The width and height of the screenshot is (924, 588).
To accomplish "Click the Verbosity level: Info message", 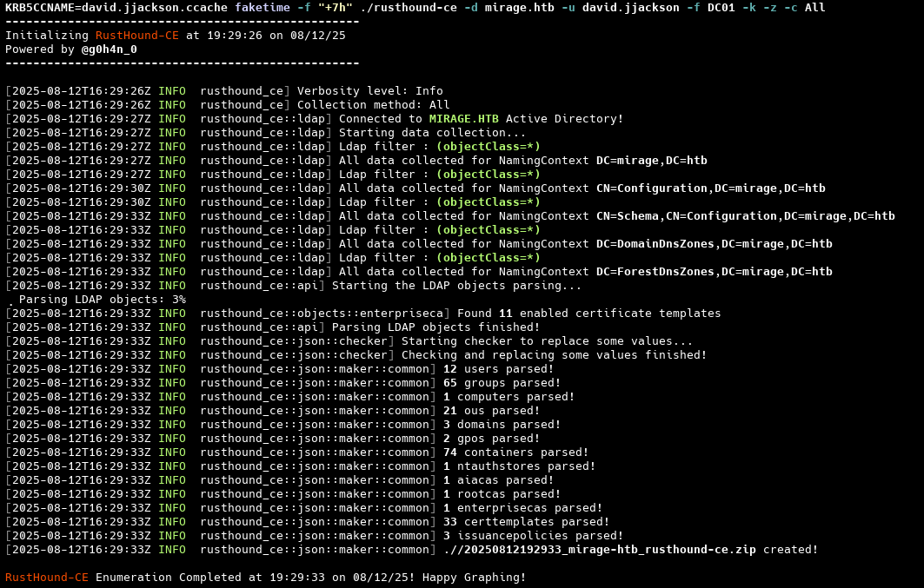I will [x=370, y=91].
